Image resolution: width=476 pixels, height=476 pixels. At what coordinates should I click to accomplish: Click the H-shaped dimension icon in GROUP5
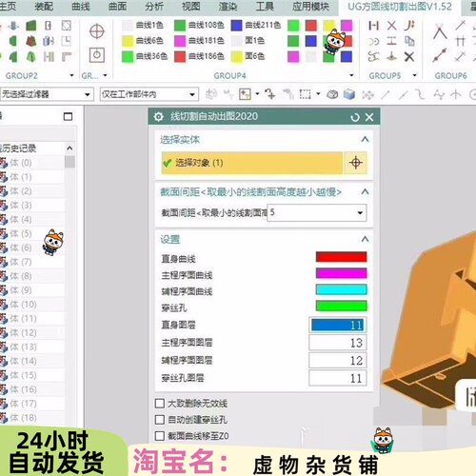374,26
